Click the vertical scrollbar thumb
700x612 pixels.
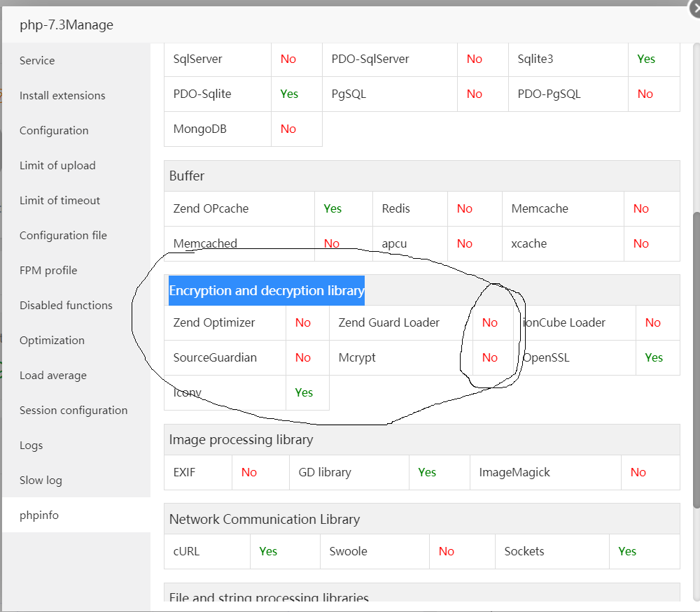[696, 360]
